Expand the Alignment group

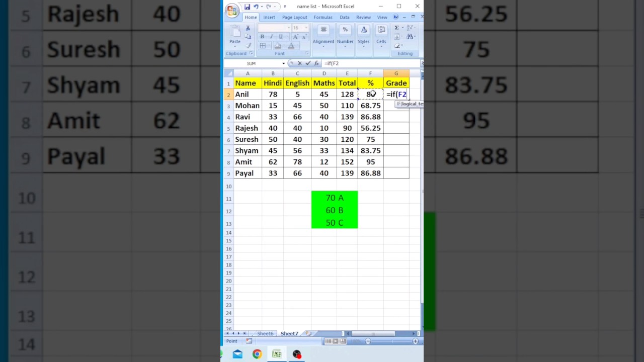tap(324, 36)
